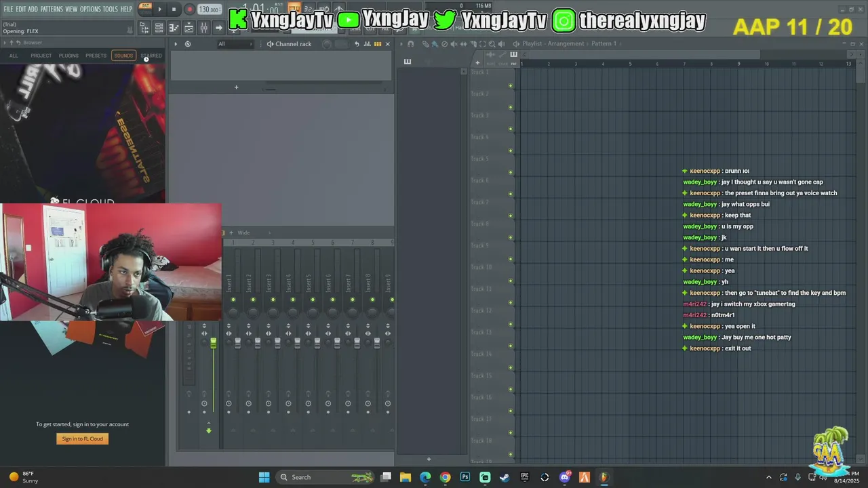The height and width of the screenshot is (488, 868).
Task: Open Windows Start menu
Action: click(x=264, y=477)
